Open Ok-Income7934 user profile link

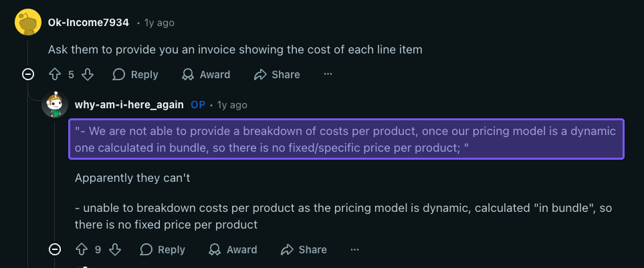pos(88,23)
